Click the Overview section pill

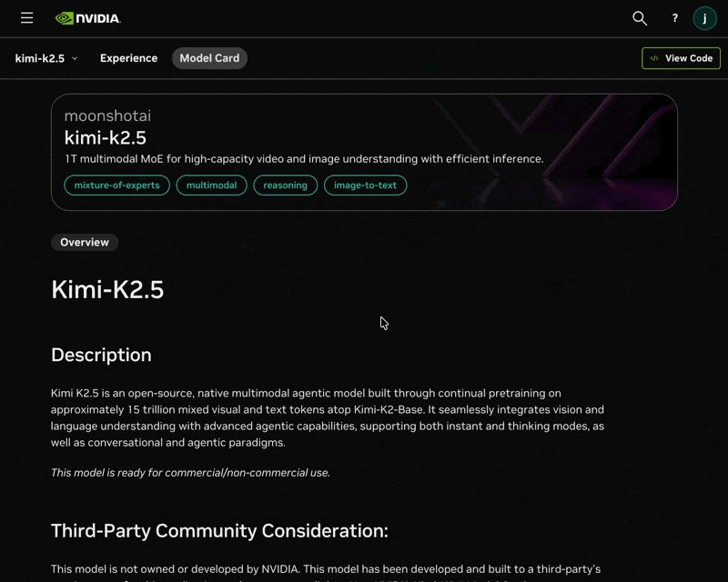click(x=85, y=242)
